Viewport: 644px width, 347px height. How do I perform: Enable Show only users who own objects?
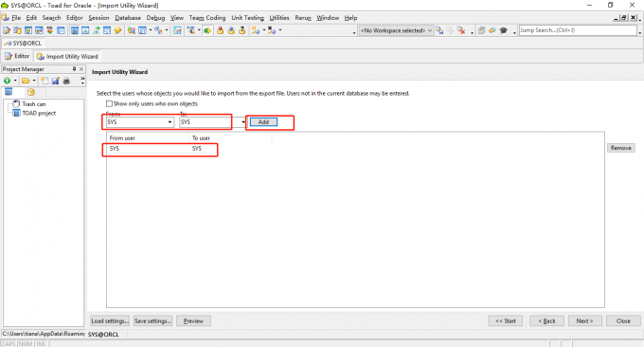pyautogui.click(x=109, y=103)
